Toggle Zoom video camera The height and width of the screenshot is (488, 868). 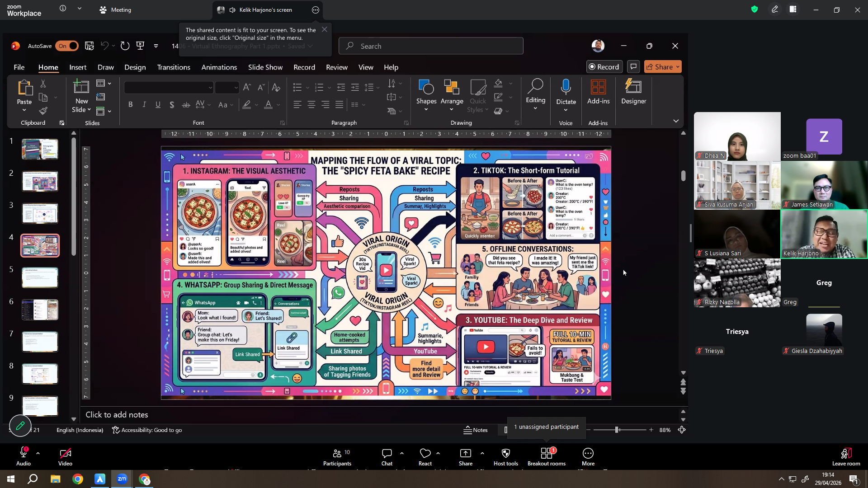(65, 457)
